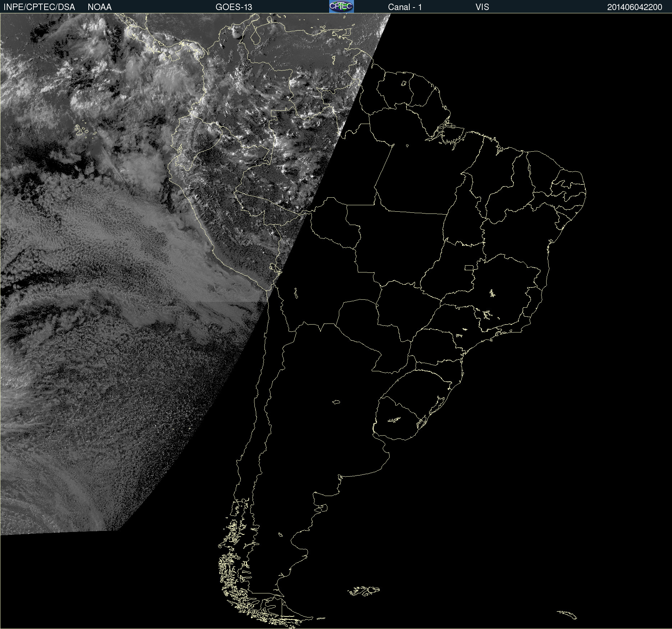Click the GOES-13 satellite label

[x=234, y=7]
